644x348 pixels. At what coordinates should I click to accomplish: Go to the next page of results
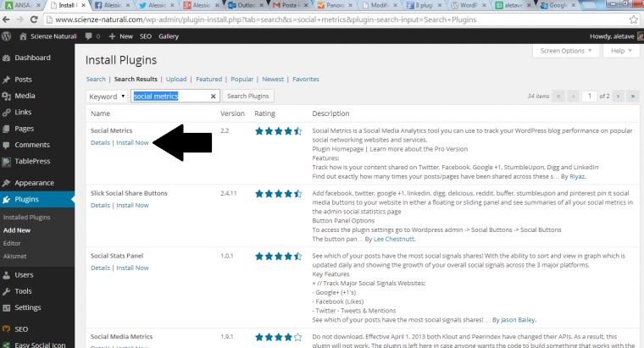point(616,97)
